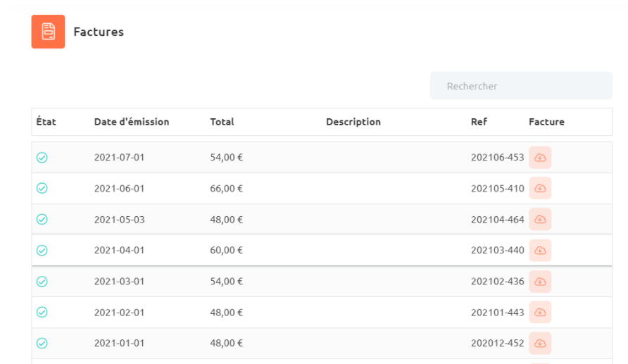Image resolution: width=628 pixels, height=364 pixels.
Task: Click 48,00 € total dated 2021-01-01
Action: click(x=226, y=343)
